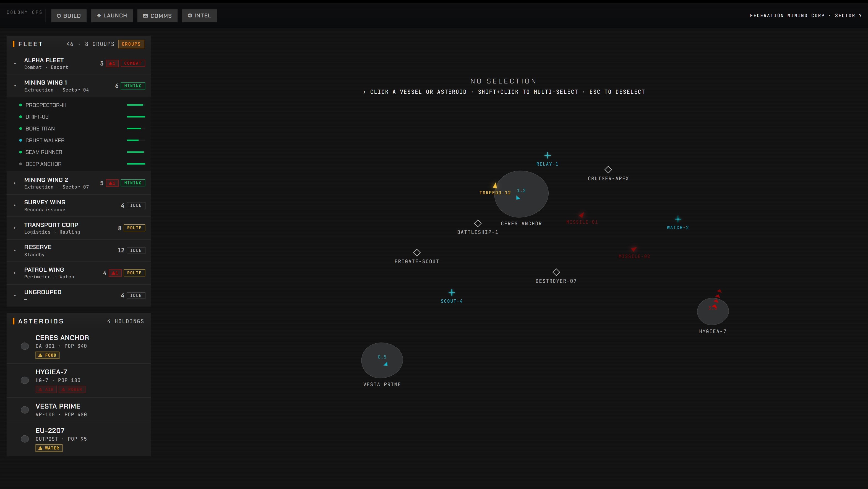Toggle the CERES ANCHOR selection circle
The image size is (868, 489).
25,346
